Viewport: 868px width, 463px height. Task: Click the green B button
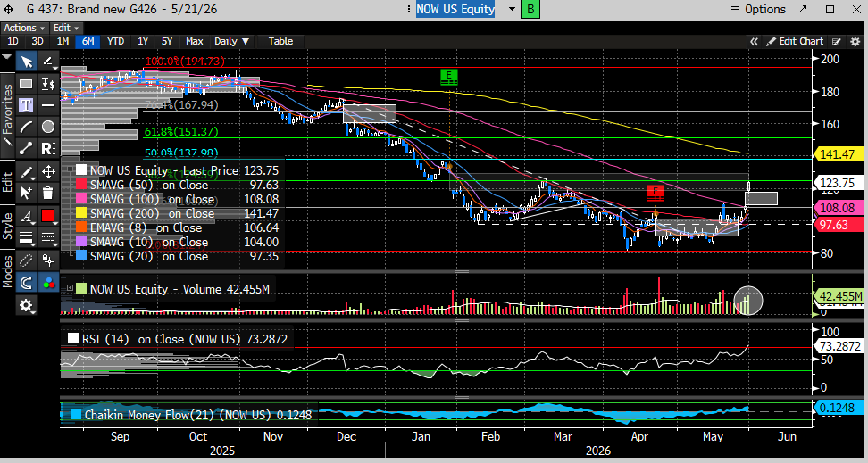pos(530,10)
